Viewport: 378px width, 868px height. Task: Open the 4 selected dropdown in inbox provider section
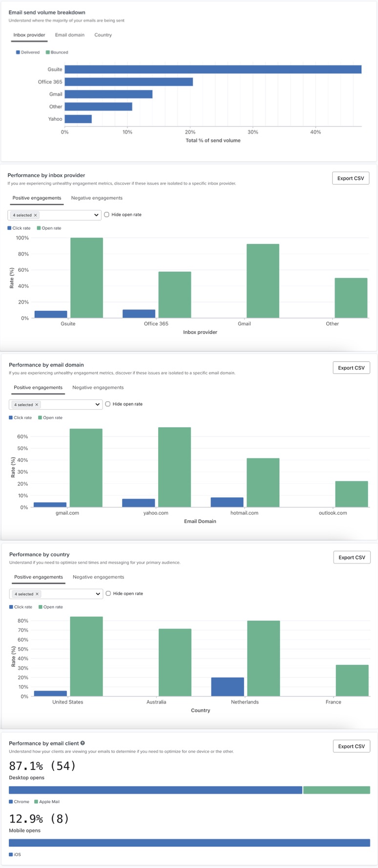click(x=96, y=215)
